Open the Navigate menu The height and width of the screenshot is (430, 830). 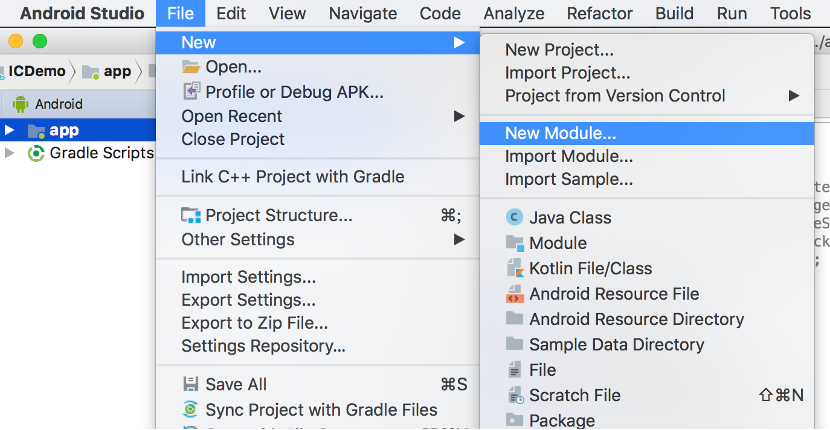363,13
